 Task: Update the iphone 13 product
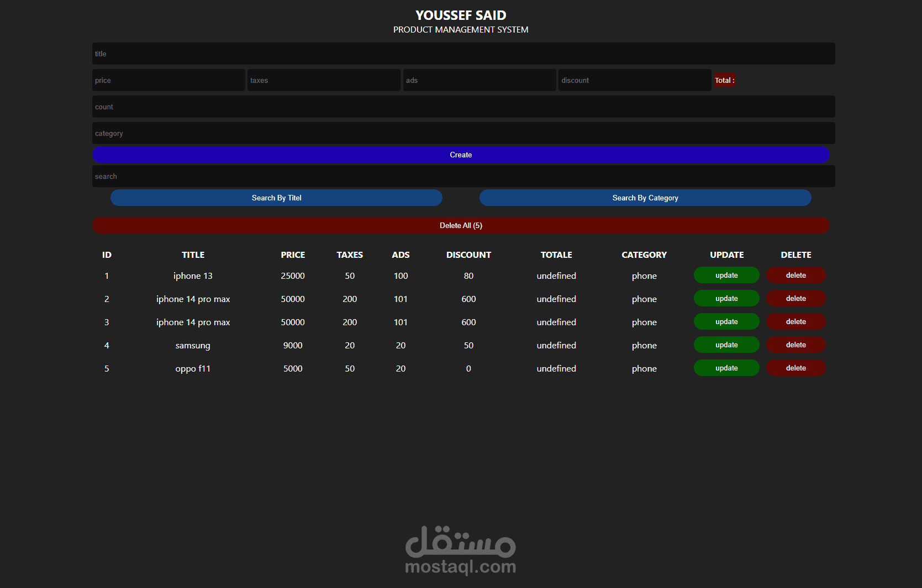click(x=726, y=275)
